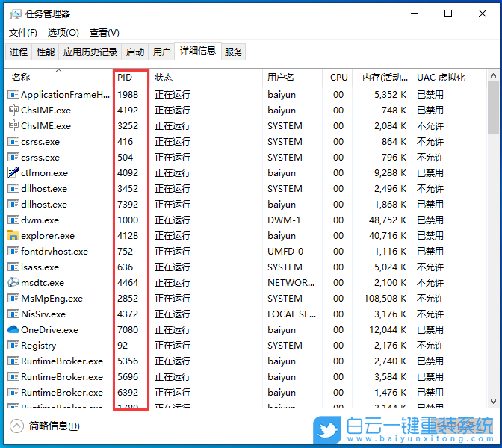Viewport: 502px width, 448px height.
Task: Sort by the 名称 column header
Action: coord(59,77)
